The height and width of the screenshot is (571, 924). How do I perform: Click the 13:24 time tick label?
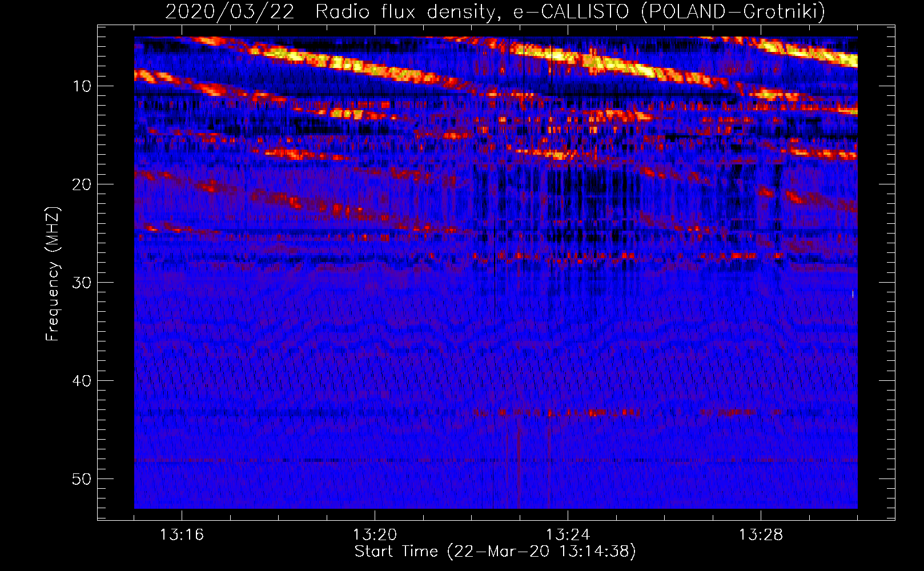[568, 535]
